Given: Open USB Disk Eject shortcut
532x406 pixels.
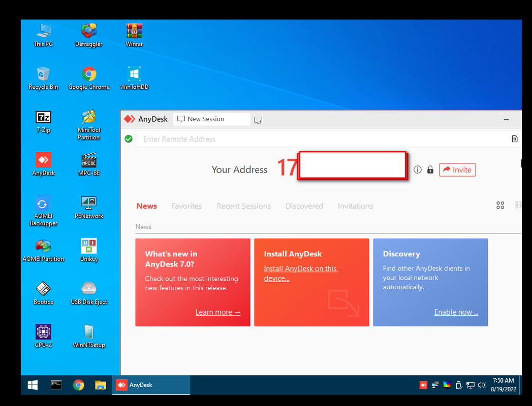Looking at the screenshot, I should coord(89,293).
